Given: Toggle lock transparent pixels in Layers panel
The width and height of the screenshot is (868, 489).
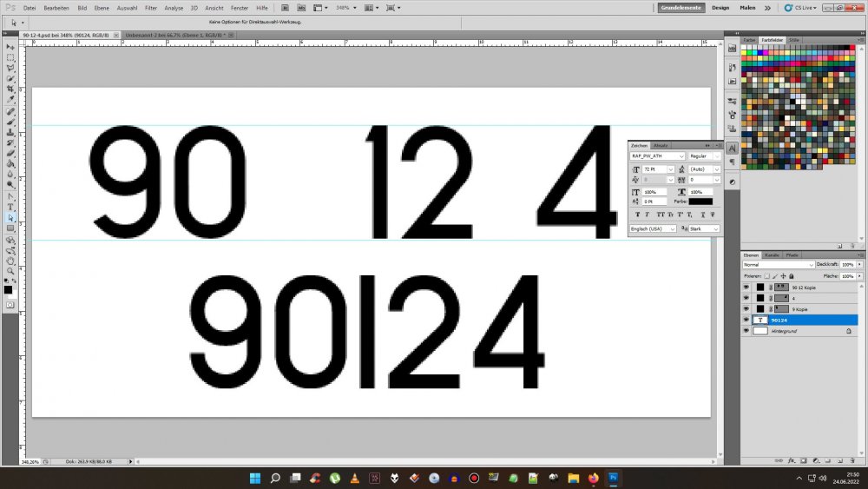Looking at the screenshot, I should (x=766, y=276).
